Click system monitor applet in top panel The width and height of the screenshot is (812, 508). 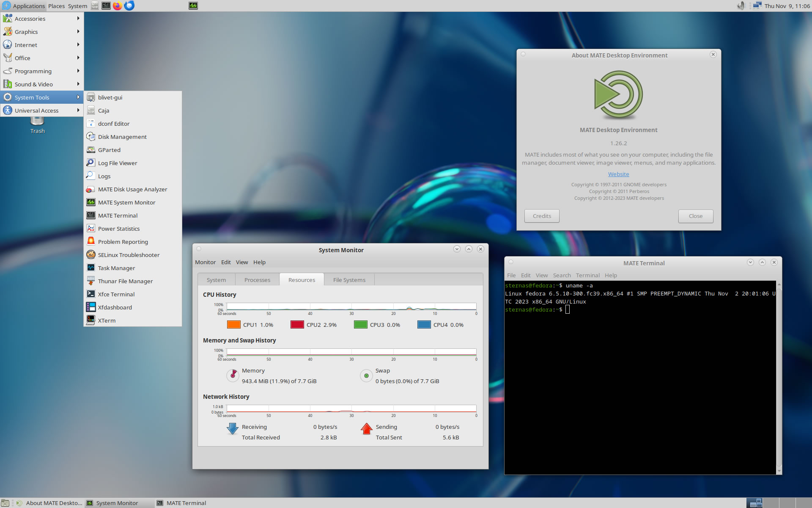coord(193,6)
